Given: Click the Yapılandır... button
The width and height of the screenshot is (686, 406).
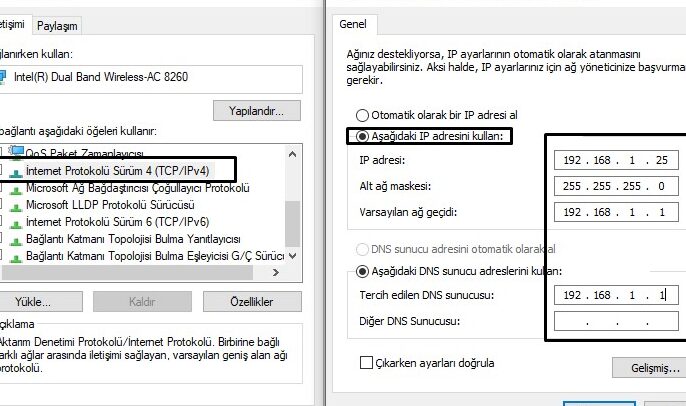Looking at the screenshot, I should click(x=257, y=111).
